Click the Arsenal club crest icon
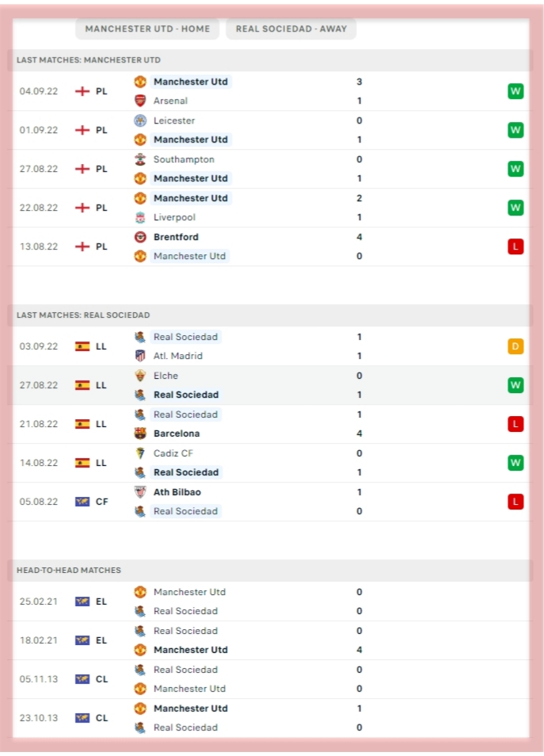 pyautogui.click(x=140, y=101)
